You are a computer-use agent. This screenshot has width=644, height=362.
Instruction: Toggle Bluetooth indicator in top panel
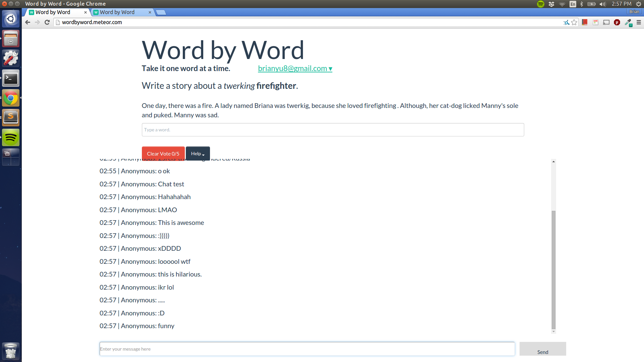[582, 4]
